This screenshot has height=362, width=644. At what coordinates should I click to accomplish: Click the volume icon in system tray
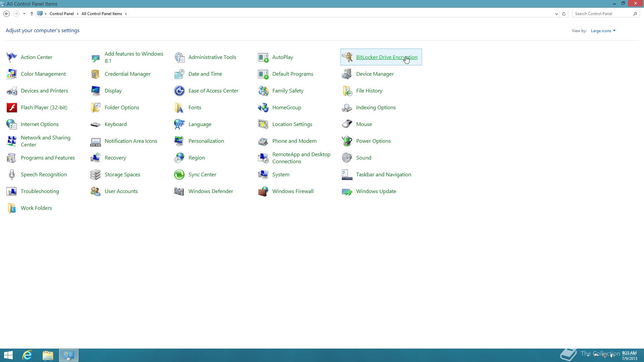click(x=612, y=356)
